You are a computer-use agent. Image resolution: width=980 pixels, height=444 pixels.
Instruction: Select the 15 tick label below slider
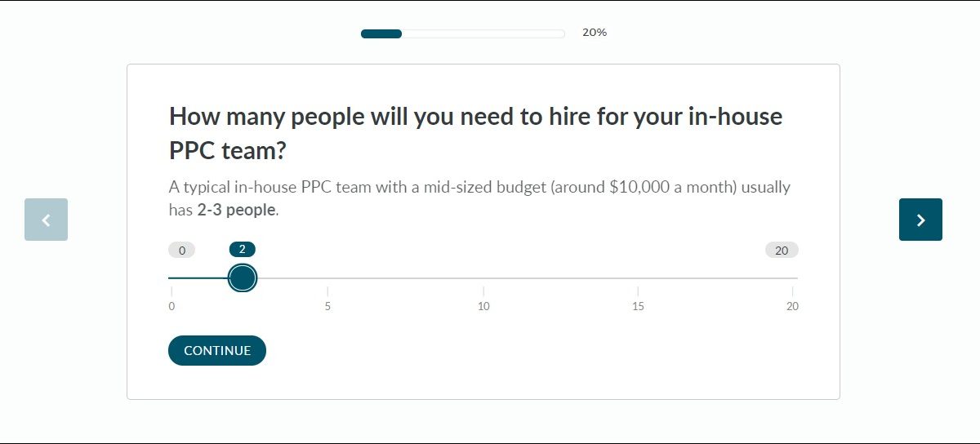pos(638,306)
